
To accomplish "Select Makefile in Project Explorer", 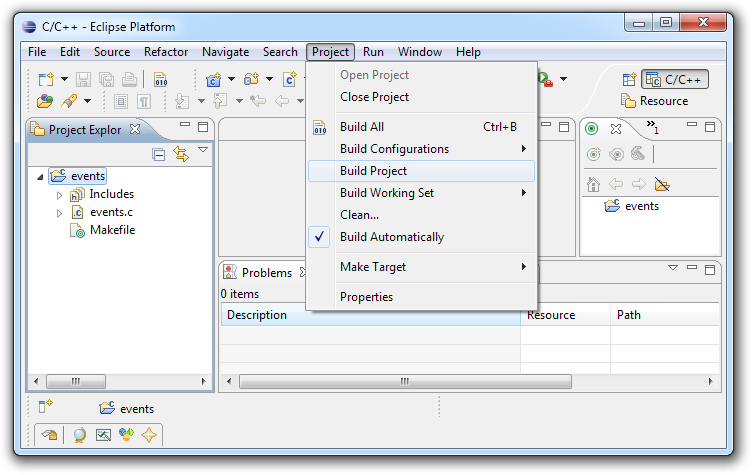I will click(112, 230).
